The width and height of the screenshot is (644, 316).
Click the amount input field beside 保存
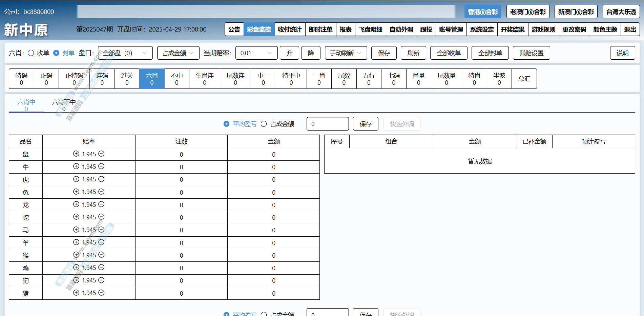pyautogui.click(x=327, y=124)
